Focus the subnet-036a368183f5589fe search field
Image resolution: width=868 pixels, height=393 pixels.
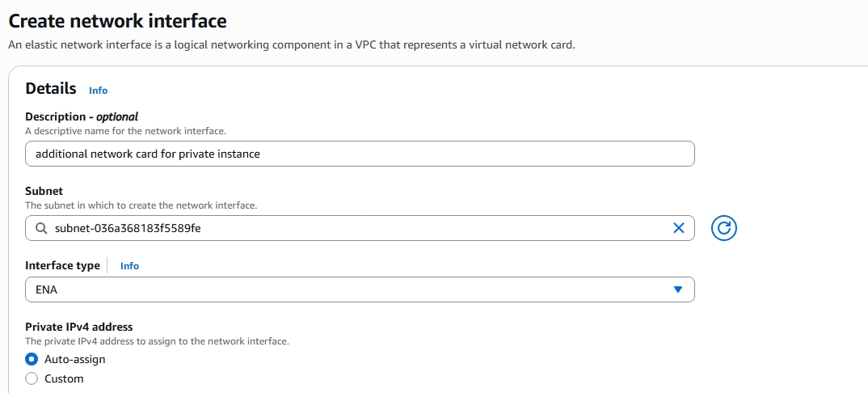356,228
